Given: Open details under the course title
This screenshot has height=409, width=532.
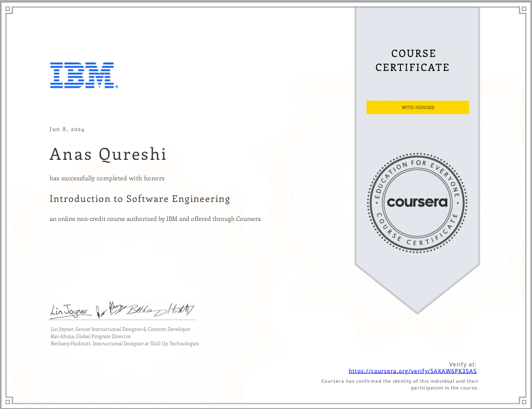Looking at the screenshot, I should (155, 218).
